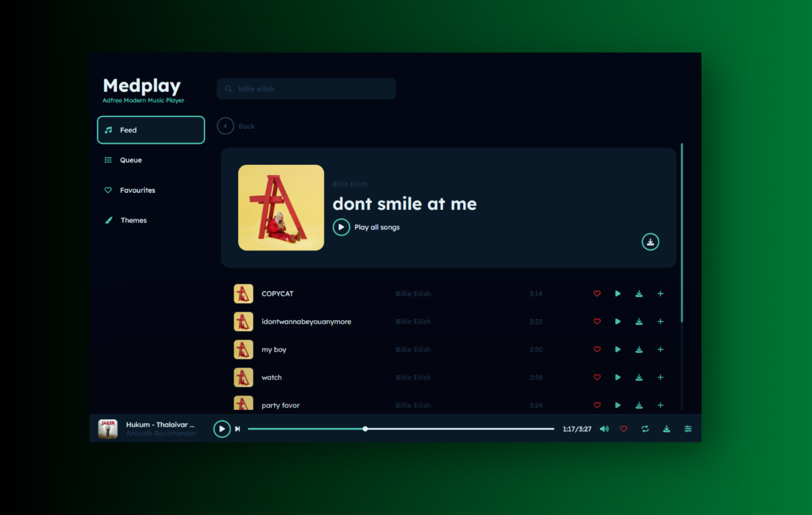Skip to next track in player bar
This screenshot has height=515, width=812.
237,429
